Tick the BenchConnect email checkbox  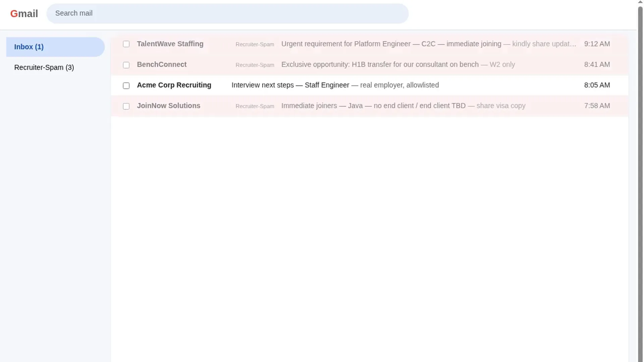(x=126, y=65)
